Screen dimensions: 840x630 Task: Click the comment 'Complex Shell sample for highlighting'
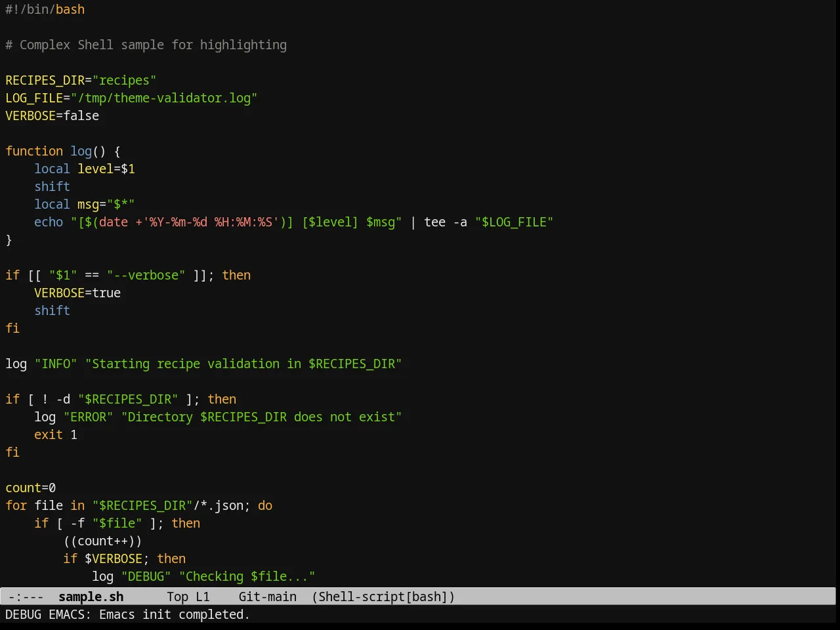[x=153, y=45]
